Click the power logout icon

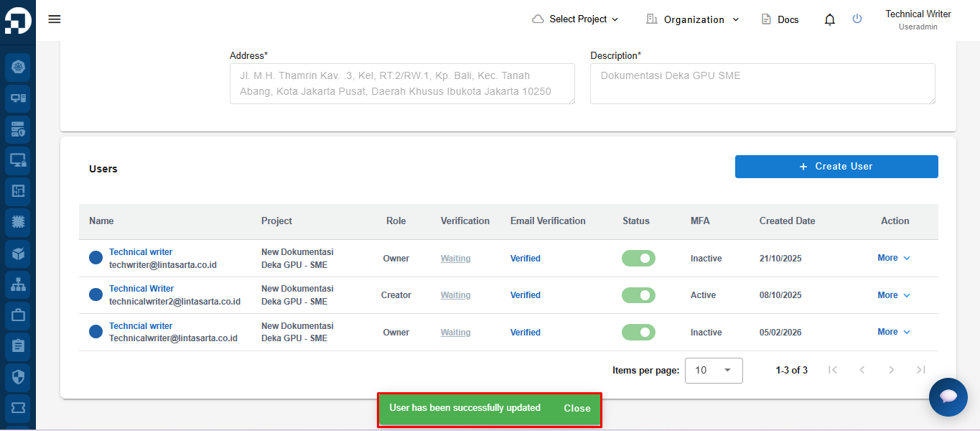(x=857, y=19)
